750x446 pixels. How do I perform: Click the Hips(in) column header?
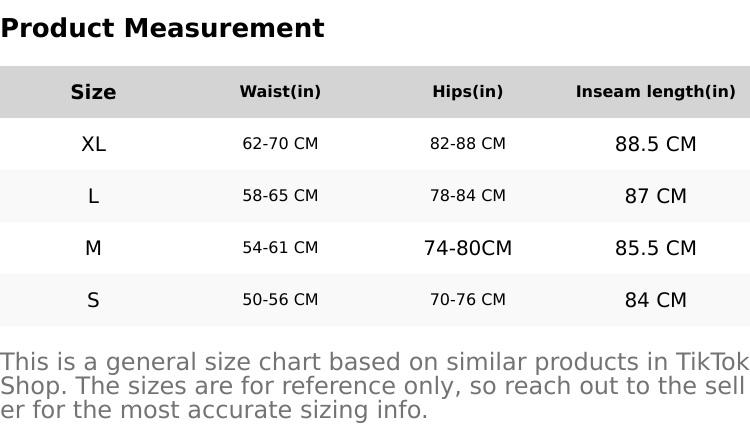click(467, 92)
